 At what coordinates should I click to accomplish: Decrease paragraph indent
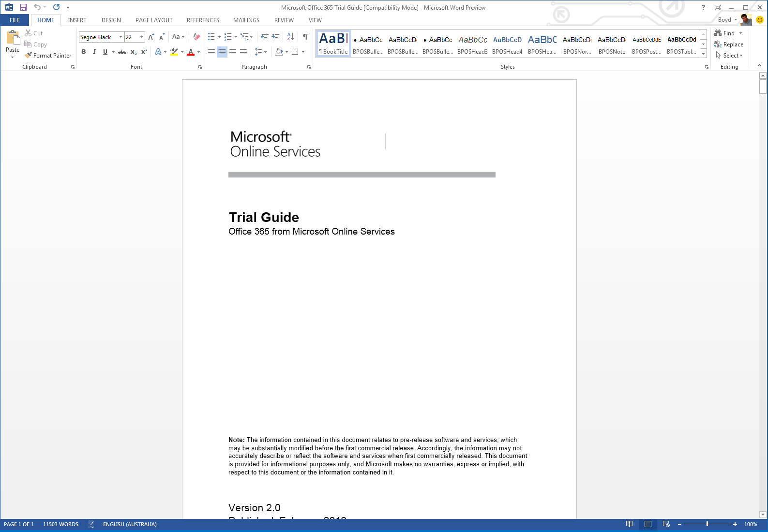(x=265, y=37)
